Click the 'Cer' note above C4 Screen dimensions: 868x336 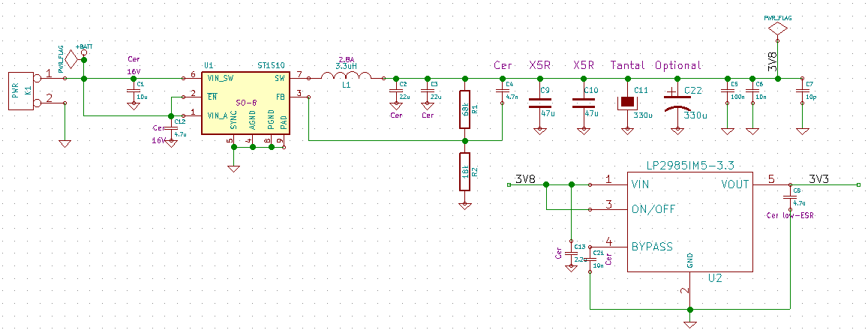(x=503, y=65)
